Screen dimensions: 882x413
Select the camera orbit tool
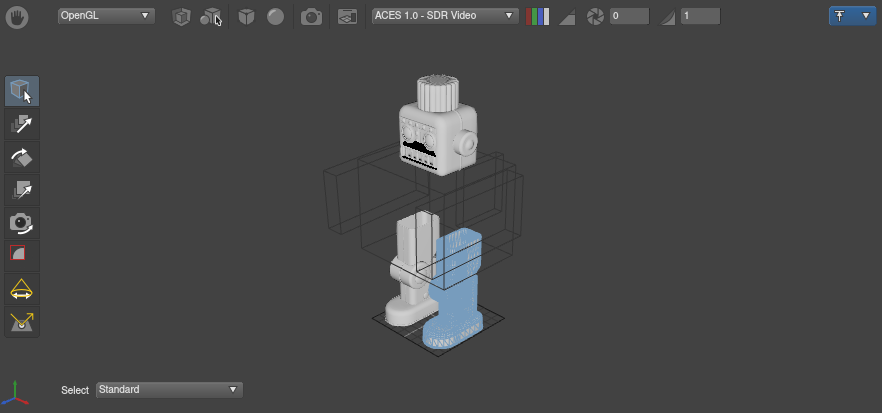pos(22,223)
